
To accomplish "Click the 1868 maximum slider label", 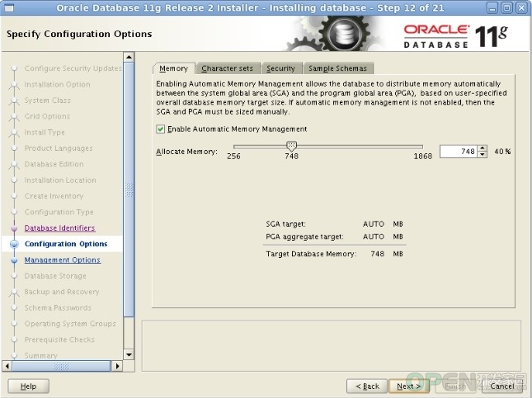I will coord(423,157).
